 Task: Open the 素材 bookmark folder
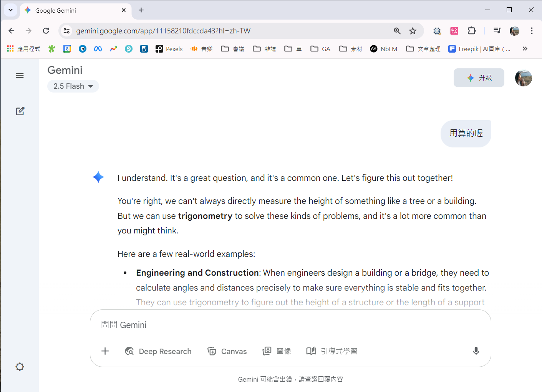(x=351, y=49)
